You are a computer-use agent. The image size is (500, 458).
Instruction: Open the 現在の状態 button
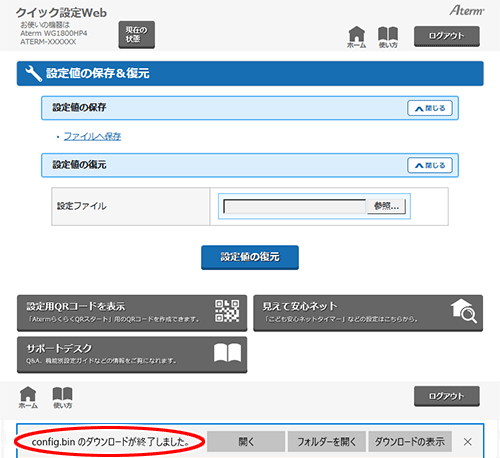(137, 35)
